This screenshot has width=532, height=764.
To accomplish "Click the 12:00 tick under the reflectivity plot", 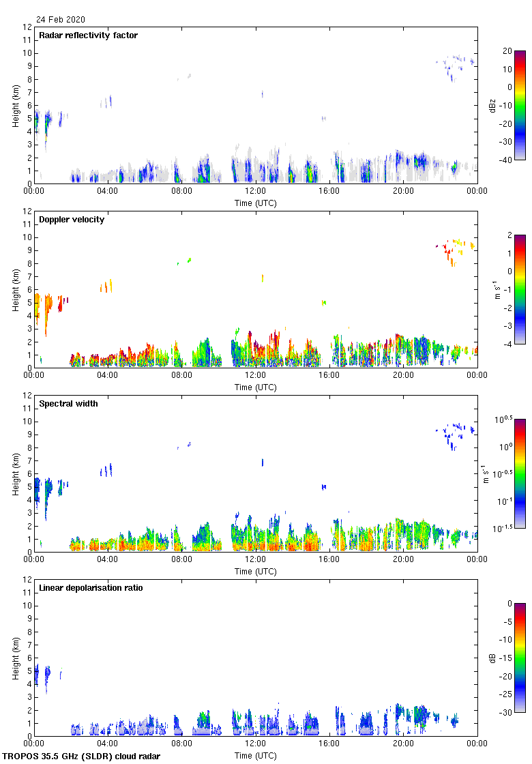I will (256, 192).
